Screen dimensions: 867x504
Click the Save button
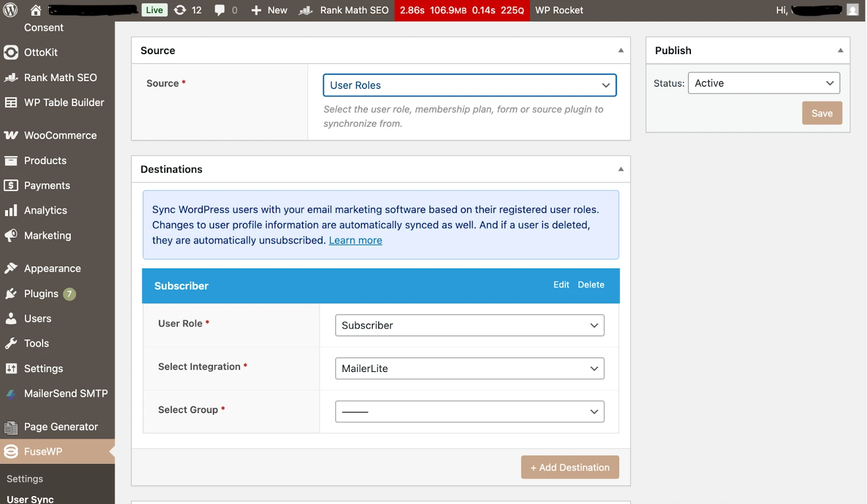(822, 113)
